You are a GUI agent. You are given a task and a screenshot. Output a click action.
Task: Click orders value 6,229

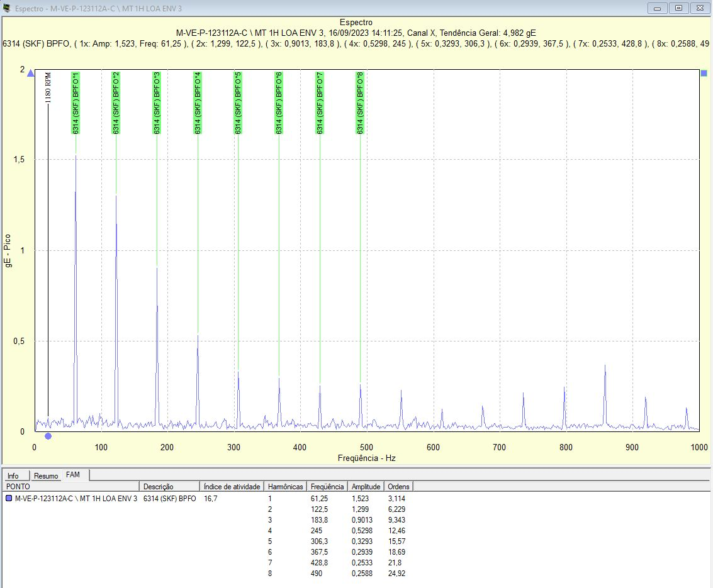[x=396, y=509]
